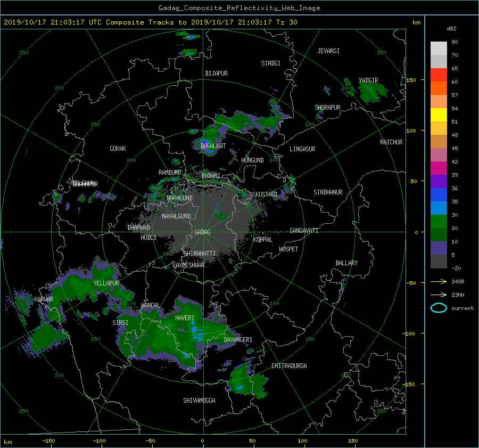The width and height of the screenshot is (479, 448).
Task: Click the SIRSI city label
Action: coord(120,323)
